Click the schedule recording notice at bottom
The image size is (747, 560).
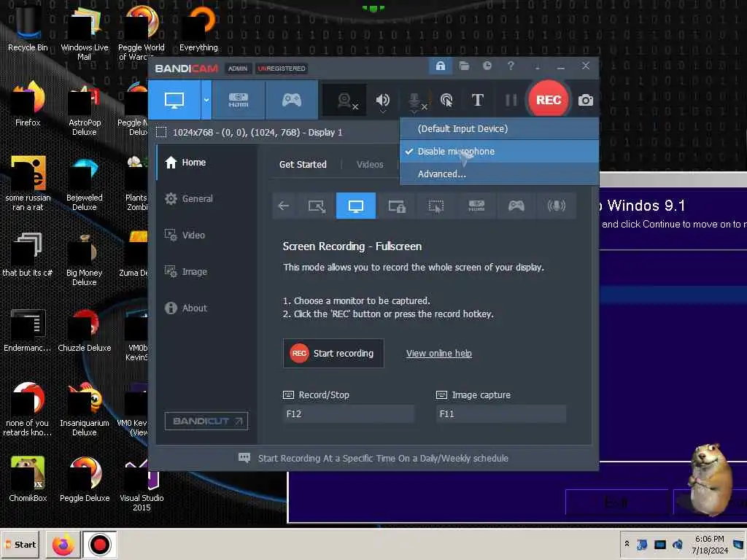(x=373, y=458)
